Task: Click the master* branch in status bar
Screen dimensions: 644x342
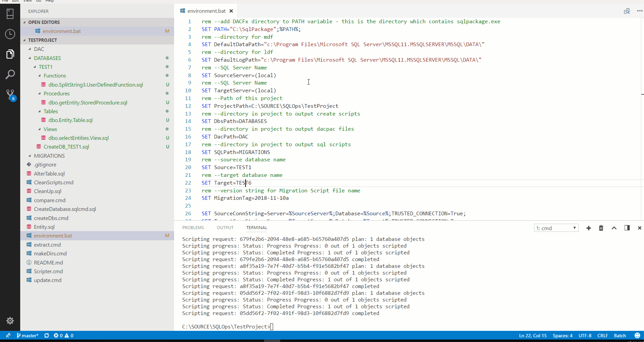Action: click(x=28, y=336)
